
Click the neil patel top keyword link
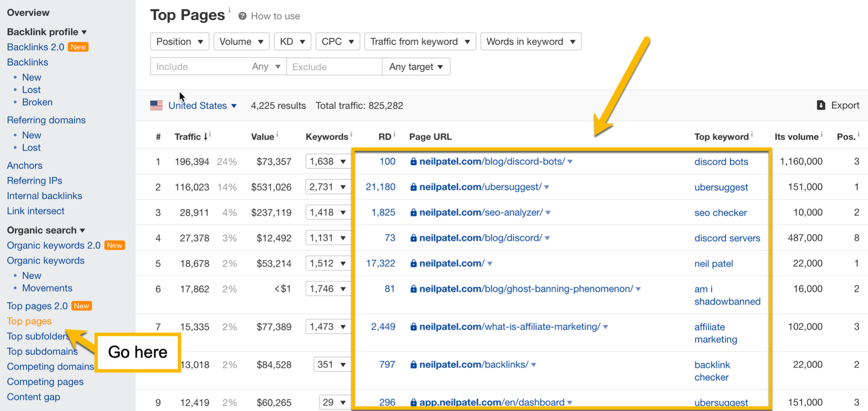click(713, 264)
